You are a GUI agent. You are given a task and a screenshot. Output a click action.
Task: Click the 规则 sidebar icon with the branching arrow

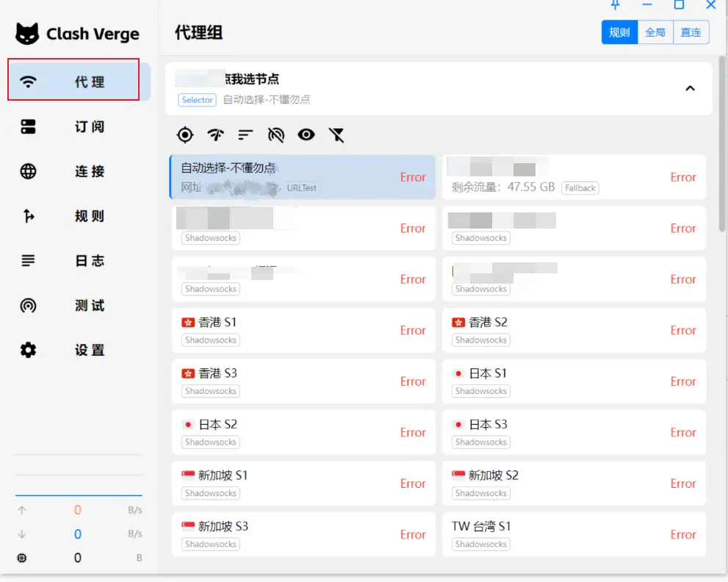click(29, 216)
